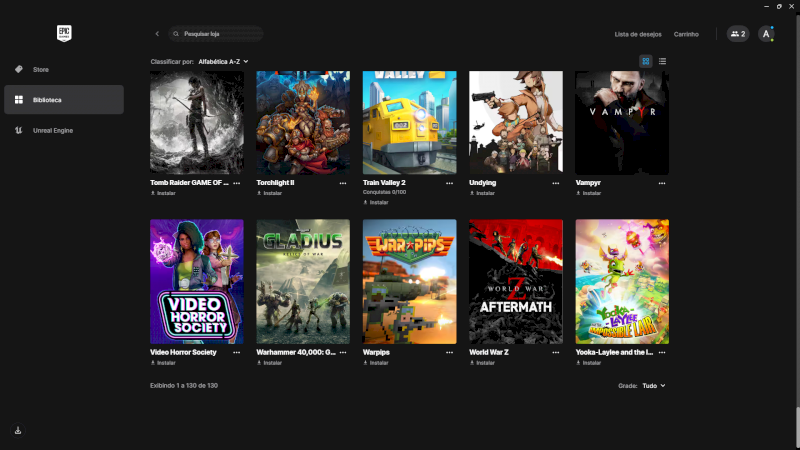800x450 pixels.
Task: Install Torchlight II via Instalar
Action: point(269,193)
